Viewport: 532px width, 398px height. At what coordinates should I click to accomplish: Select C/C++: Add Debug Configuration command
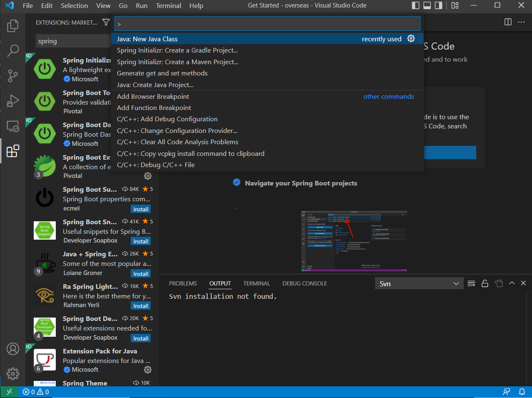coord(267,119)
